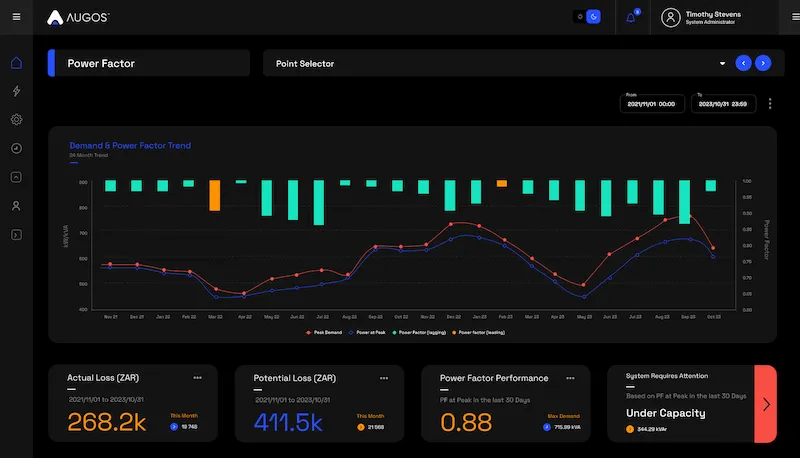Screen dimensions: 800x458
Task: Switch to light mode with sun toggle
Action: 579,17
